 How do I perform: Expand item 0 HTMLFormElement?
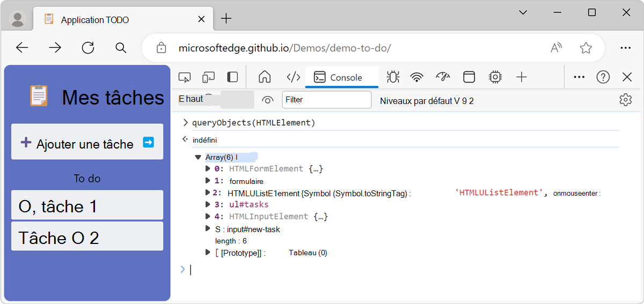pyautogui.click(x=208, y=169)
